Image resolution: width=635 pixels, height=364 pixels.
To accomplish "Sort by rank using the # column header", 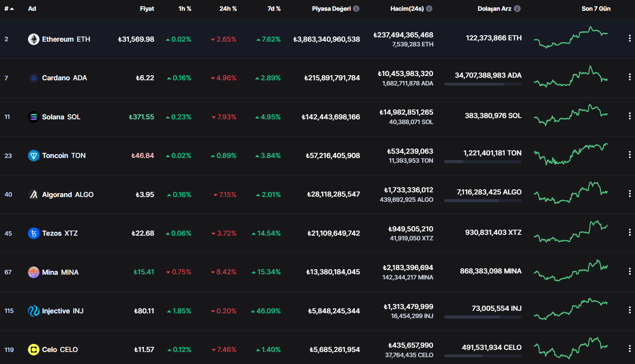I will click(9, 9).
